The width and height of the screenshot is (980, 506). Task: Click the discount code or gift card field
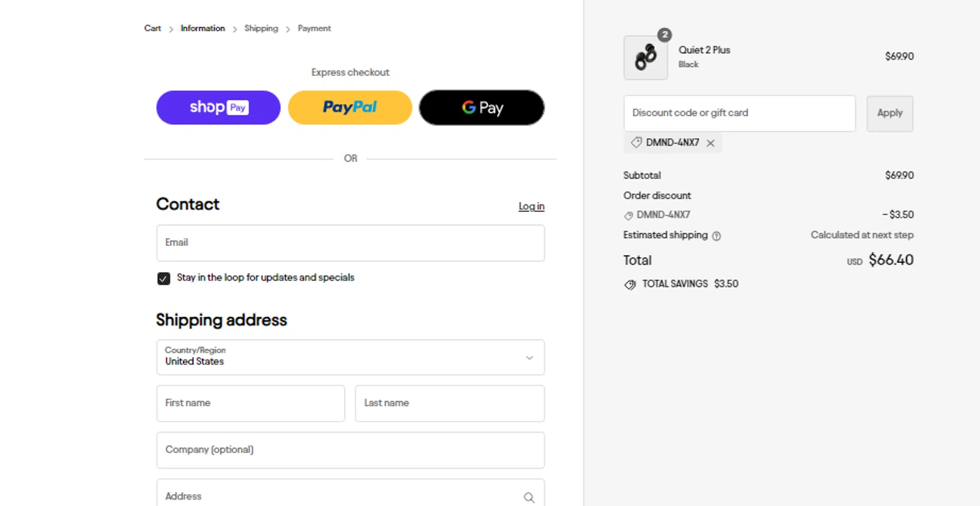point(739,113)
